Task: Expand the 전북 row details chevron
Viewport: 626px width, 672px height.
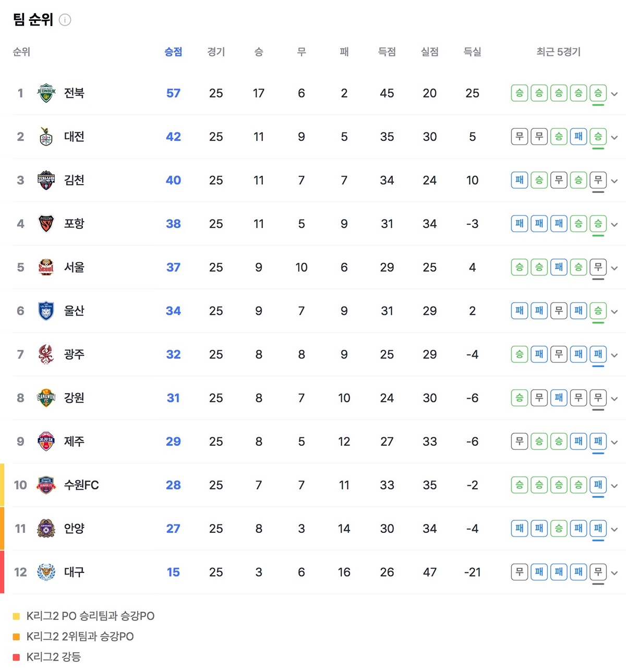Action: [x=615, y=94]
